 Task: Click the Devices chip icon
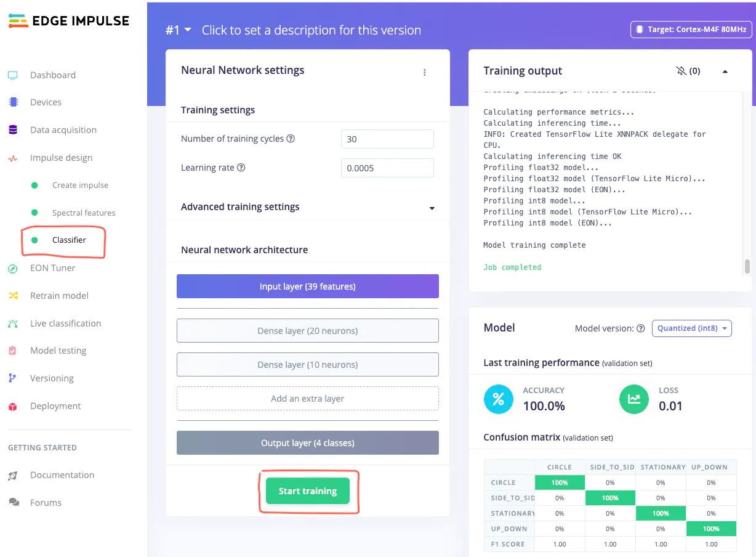point(13,102)
